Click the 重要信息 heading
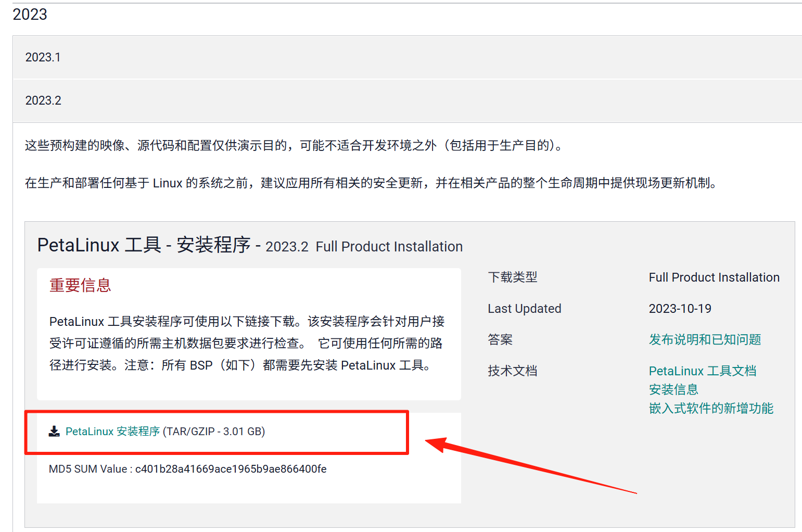802x532 pixels. click(80, 285)
